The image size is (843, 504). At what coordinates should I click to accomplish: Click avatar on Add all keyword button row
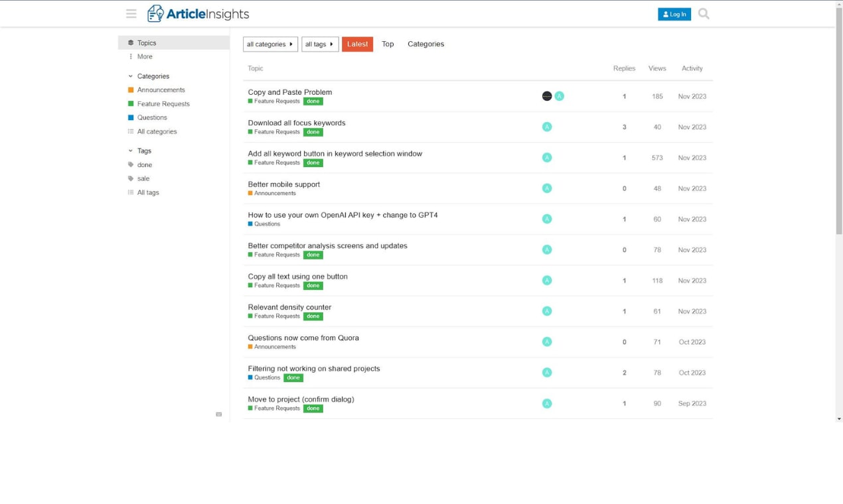(x=547, y=157)
